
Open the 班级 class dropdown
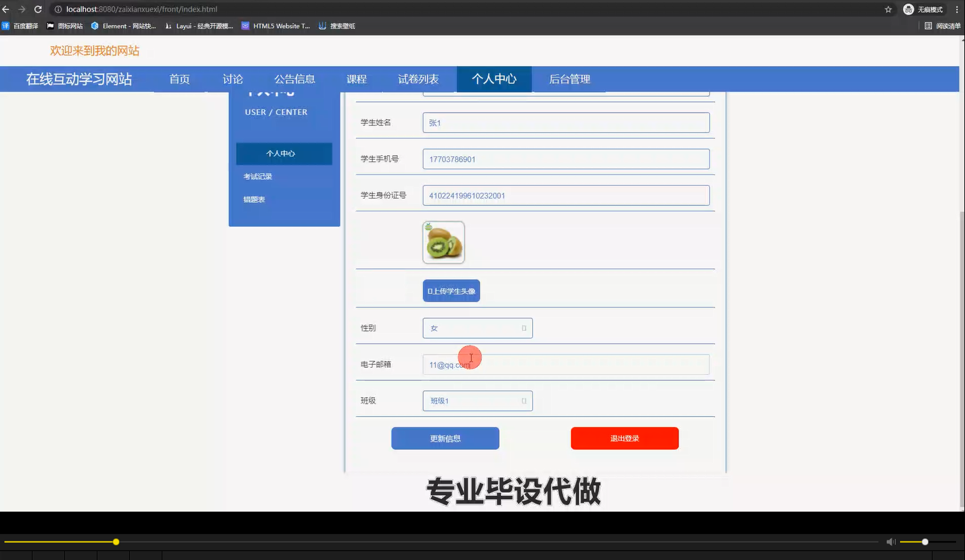tap(477, 400)
